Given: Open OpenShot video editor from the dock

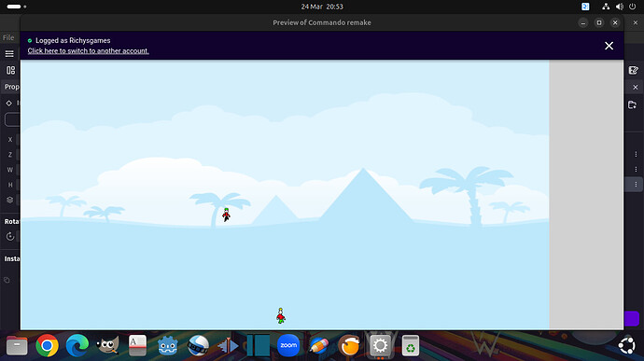Looking at the screenshot, I should tap(198, 346).
